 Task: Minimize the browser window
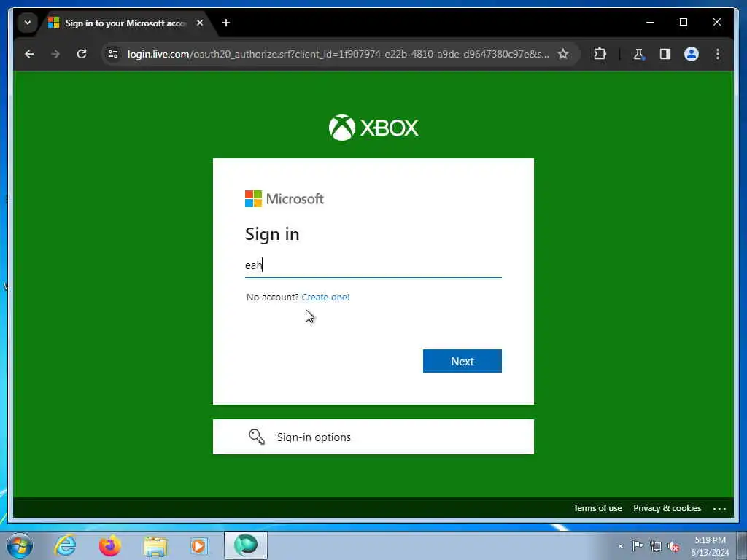pyautogui.click(x=650, y=23)
